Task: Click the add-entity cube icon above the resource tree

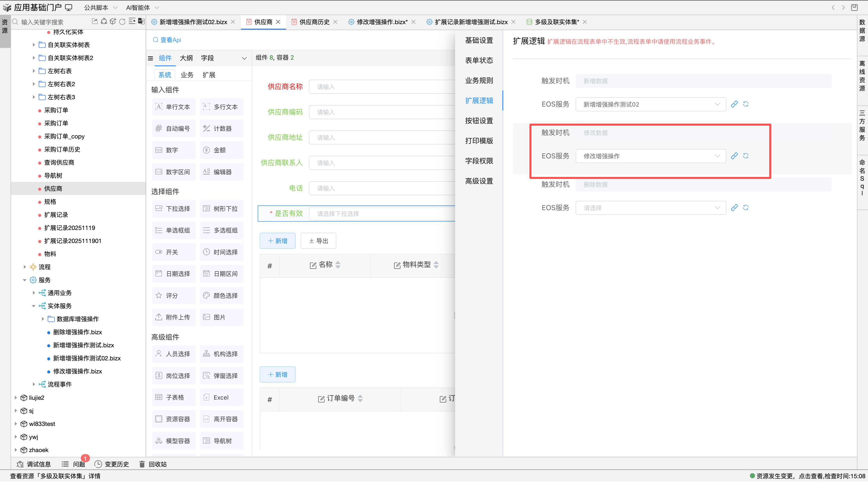Action: (113, 21)
